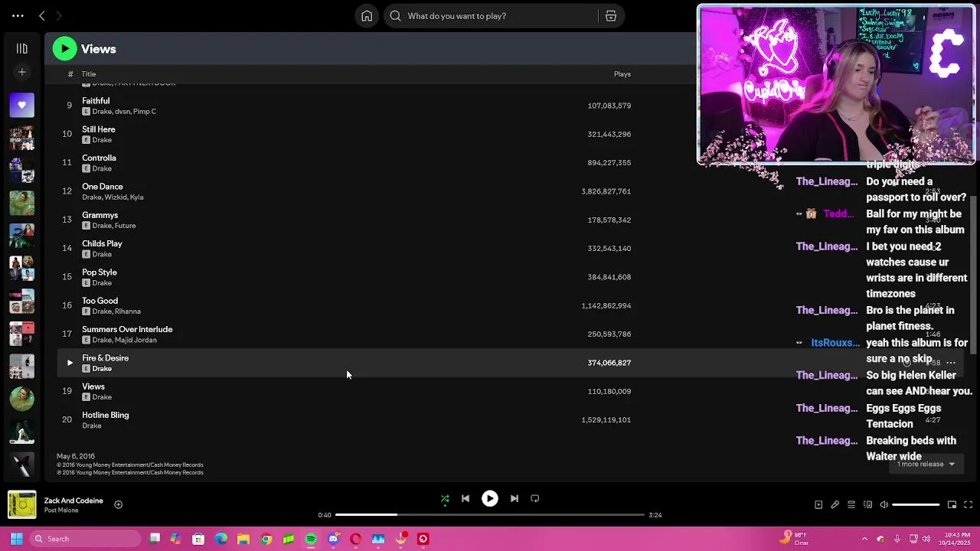
Task: Open Connect to a device
Action: 867,505
